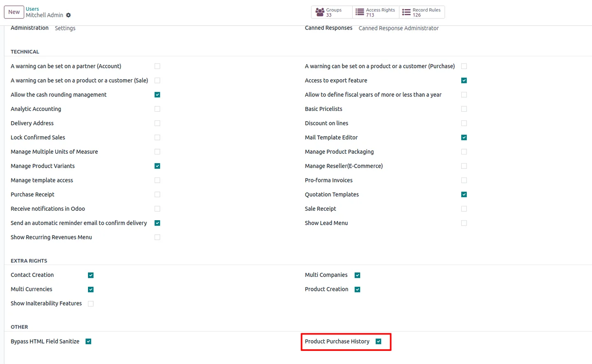The image size is (592, 364).
Task: Enable Delivery Address checkbox
Action: [157, 123]
